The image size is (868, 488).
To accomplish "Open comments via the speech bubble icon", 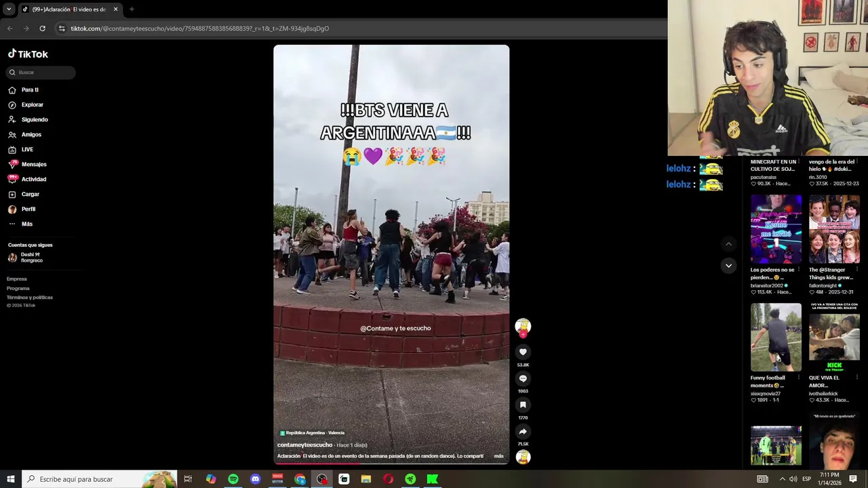I will pos(523,378).
